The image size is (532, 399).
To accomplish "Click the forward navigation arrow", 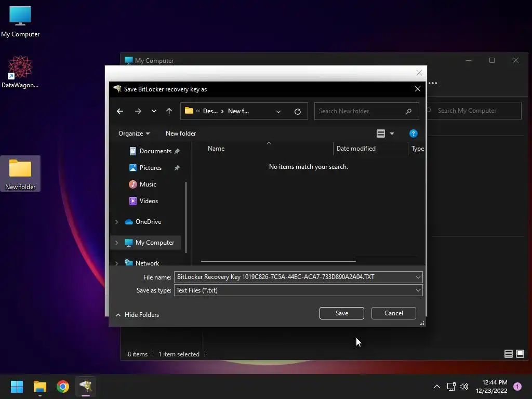I will point(138,111).
